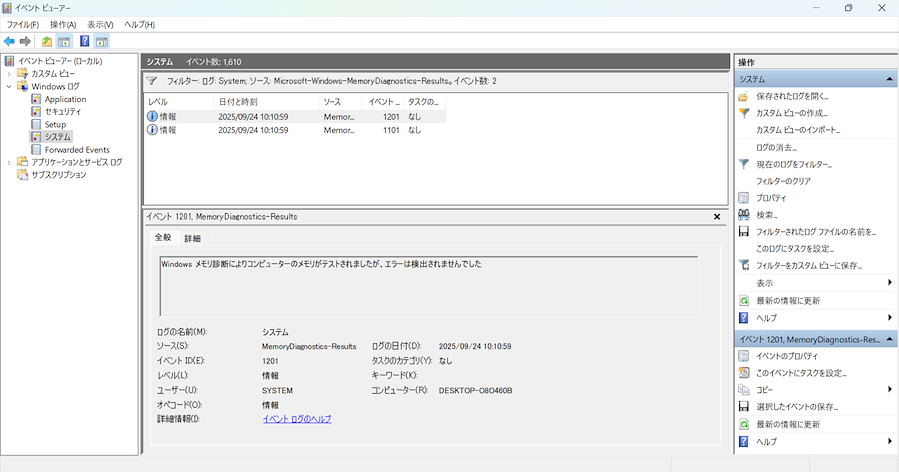Open イベントのプロパティ in the actions pane
Viewport: 899px width, 472px height.
[x=786, y=356]
